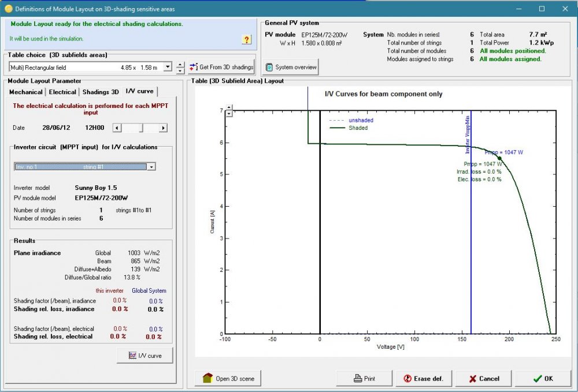
Task: Expand the Table choice dropdown arrow
Action: pos(168,68)
